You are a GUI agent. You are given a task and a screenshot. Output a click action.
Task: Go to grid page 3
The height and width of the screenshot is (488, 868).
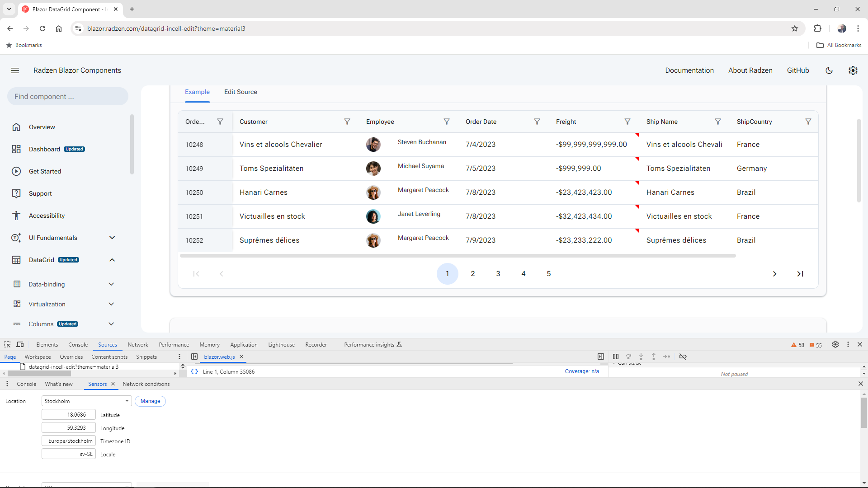[x=498, y=274]
